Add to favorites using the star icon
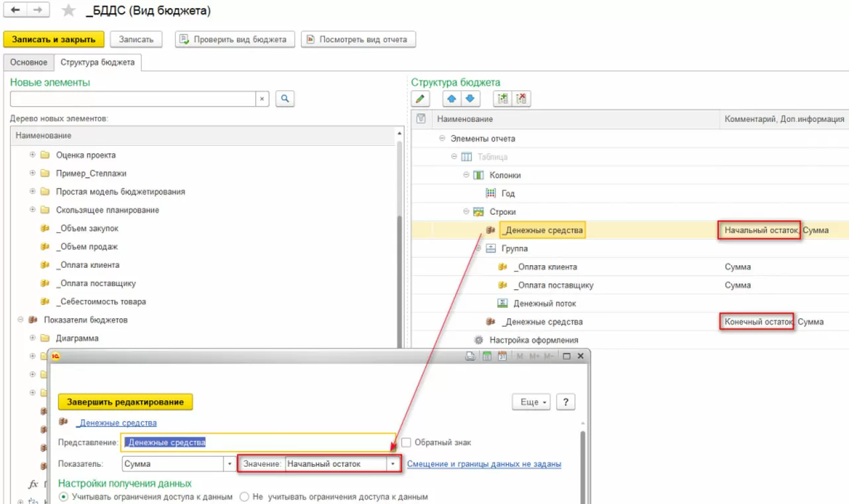This screenshot has height=504, width=849. (x=68, y=11)
